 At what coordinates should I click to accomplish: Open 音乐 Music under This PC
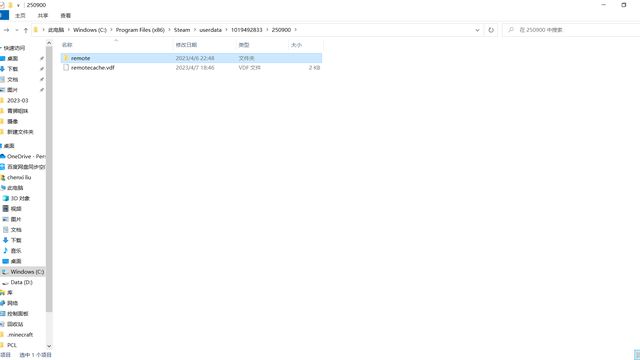16,251
